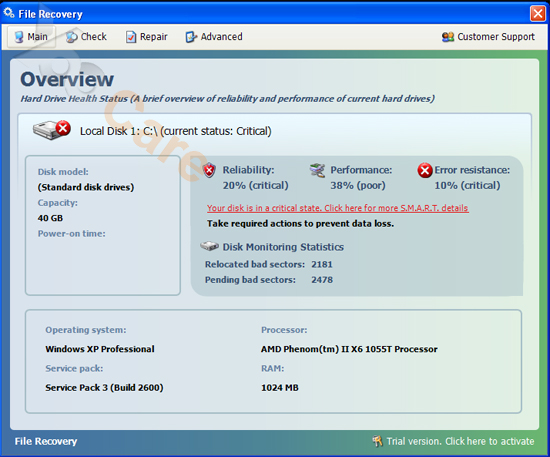
Task: Click the Check tab magnifier icon
Action: pos(72,37)
